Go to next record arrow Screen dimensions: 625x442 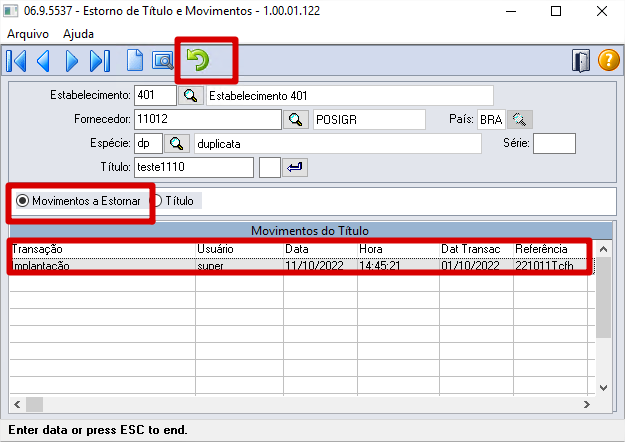click(71, 61)
